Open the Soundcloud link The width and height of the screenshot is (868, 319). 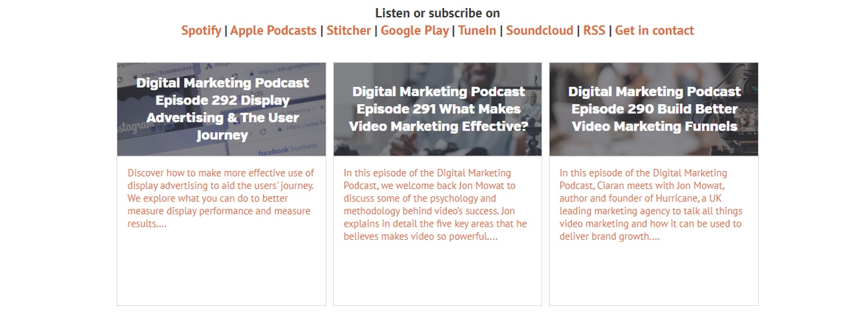click(539, 30)
